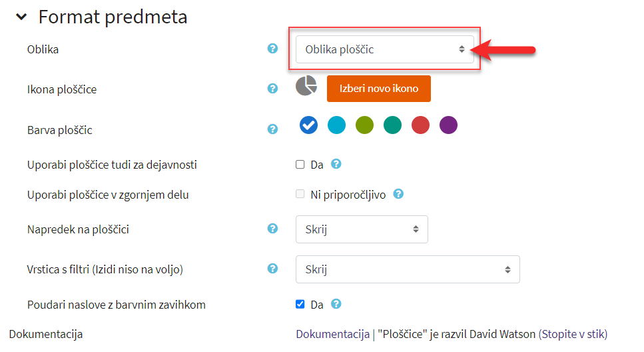Viewport: 644px width, 352px height.
Task: Show help for Uporabi ploščice tudi za dejavnosti
Action: coord(336,164)
